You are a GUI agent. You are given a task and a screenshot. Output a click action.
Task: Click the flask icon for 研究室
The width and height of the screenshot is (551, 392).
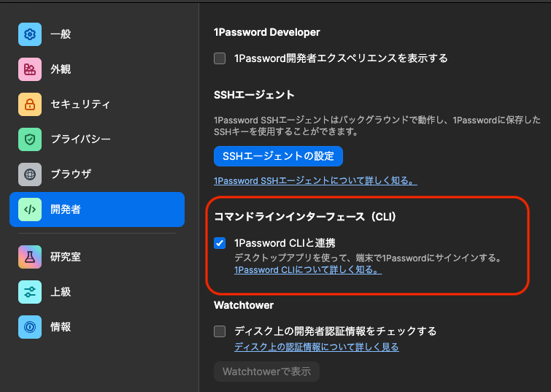coord(30,257)
